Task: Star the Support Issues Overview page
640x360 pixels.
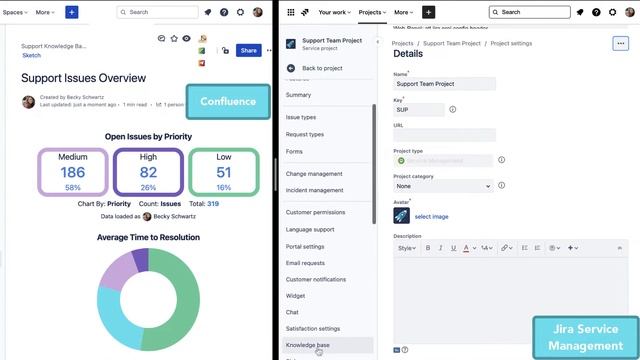Action: (174, 38)
